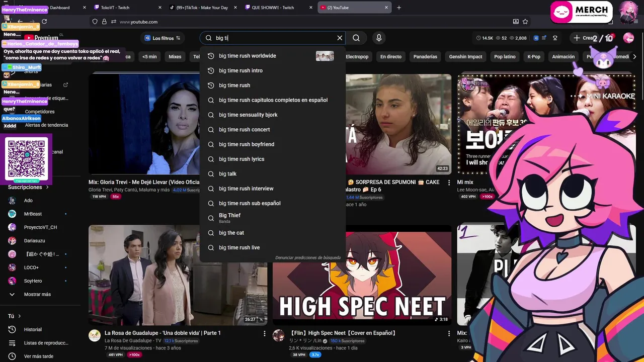Choose suggestion big time rush live
The image size is (644, 362).
point(272,247)
